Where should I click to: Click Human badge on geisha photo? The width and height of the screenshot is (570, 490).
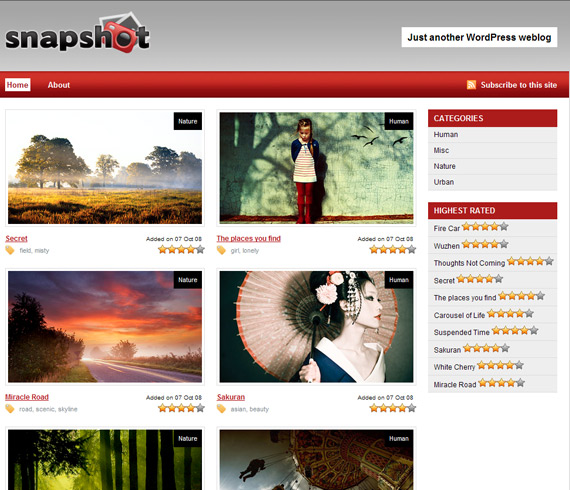(x=399, y=280)
